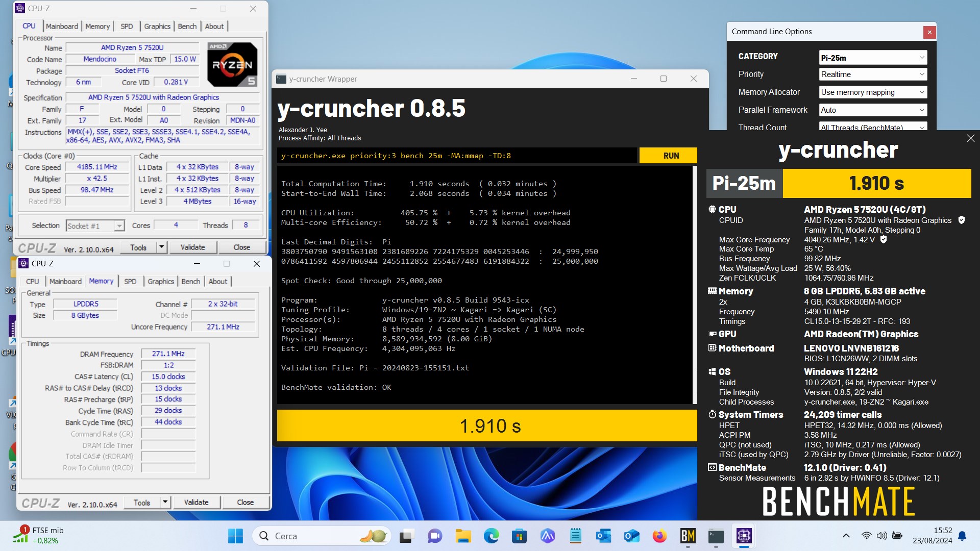Screen dimensions: 980x551
Task: Open Firefox from the taskbar
Action: pos(659,536)
